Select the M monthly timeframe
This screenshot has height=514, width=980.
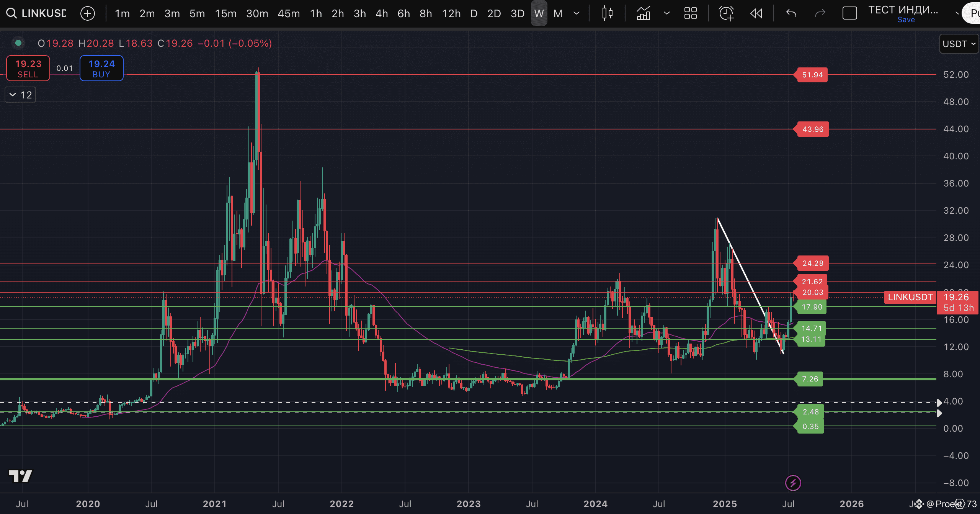[558, 13]
